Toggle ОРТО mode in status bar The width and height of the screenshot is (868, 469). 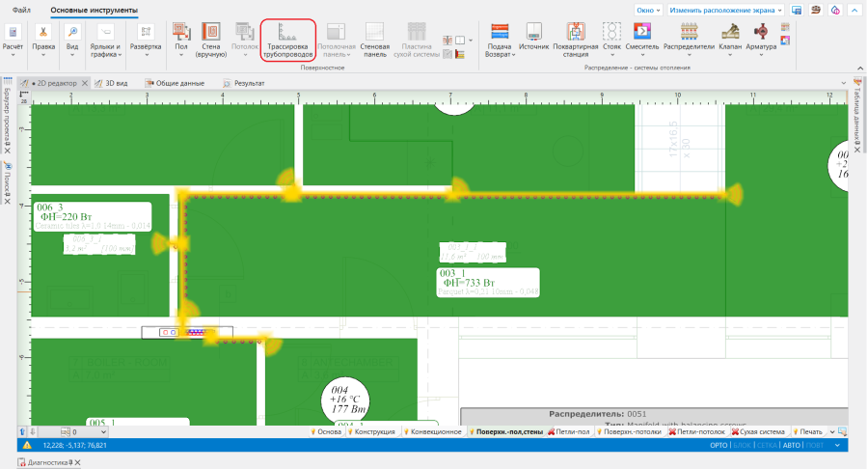719,445
